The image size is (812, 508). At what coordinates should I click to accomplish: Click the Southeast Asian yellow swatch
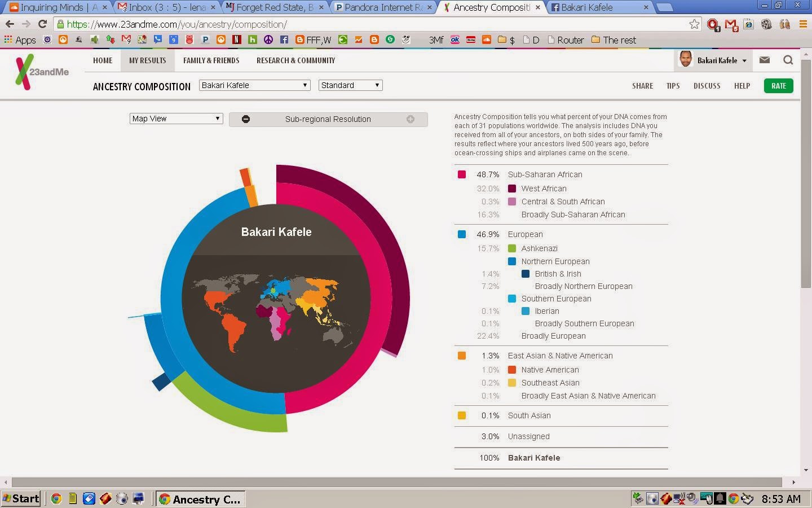(x=512, y=383)
